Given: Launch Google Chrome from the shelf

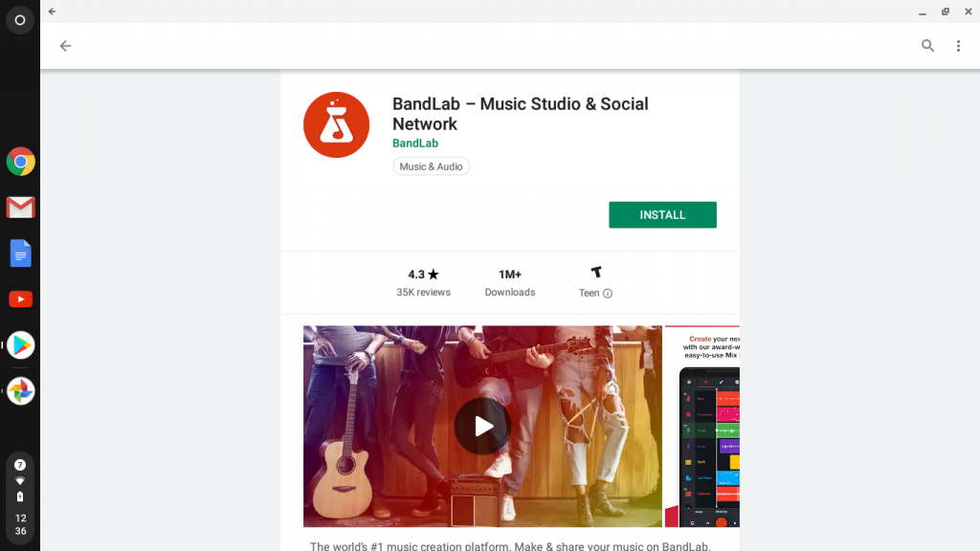Looking at the screenshot, I should pos(21,162).
